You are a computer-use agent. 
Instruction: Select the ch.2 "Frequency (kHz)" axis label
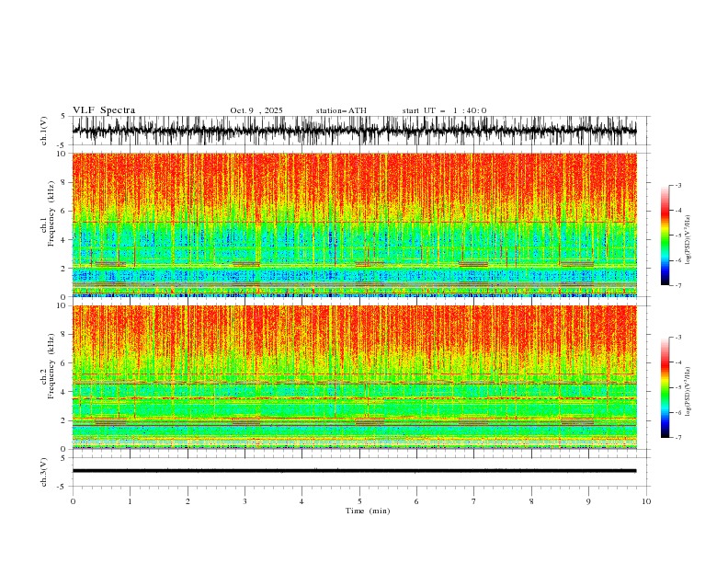(51, 366)
